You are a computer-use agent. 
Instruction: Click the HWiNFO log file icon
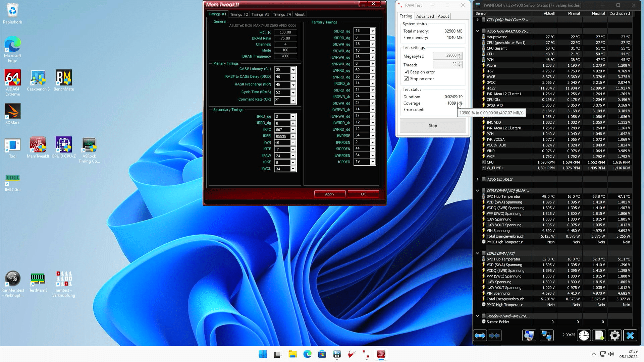coord(599,335)
